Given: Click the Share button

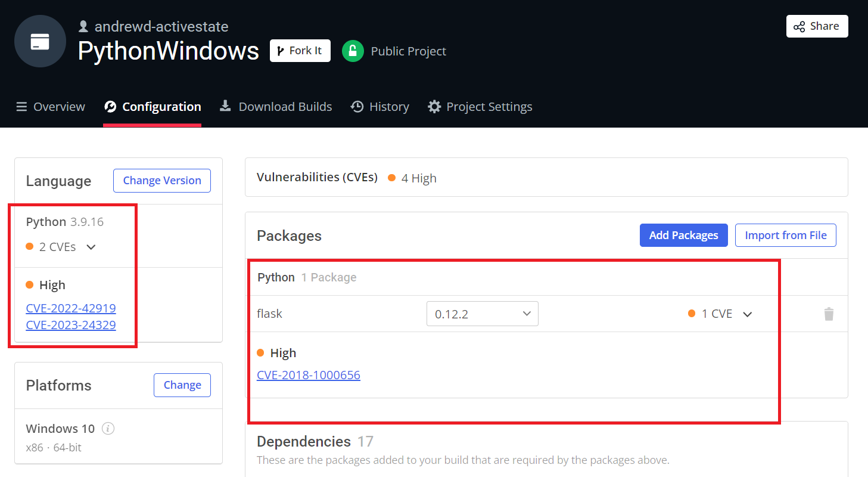Looking at the screenshot, I should [817, 26].
